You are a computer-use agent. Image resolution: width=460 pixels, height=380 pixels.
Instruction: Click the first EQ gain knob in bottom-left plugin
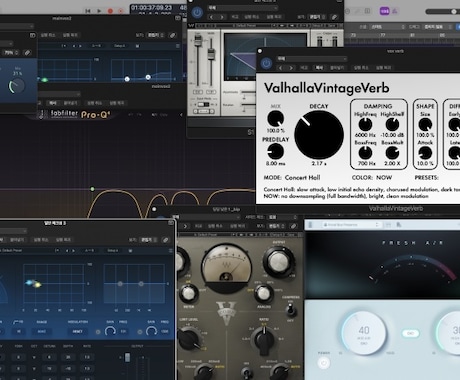[x=110, y=331]
